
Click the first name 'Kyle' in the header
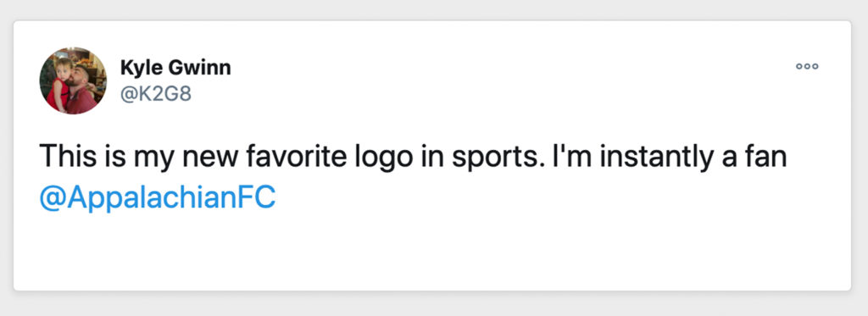[x=142, y=68]
